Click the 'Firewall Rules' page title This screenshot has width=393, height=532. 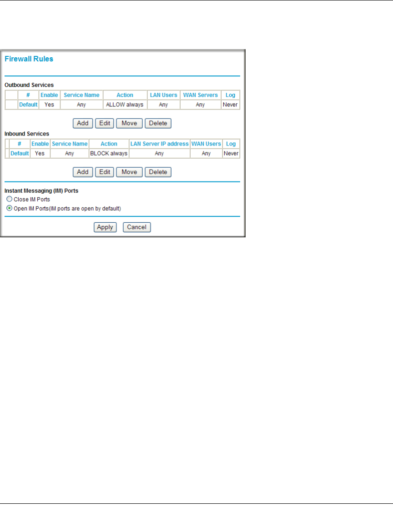pyautogui.click(x=29, y=59)
